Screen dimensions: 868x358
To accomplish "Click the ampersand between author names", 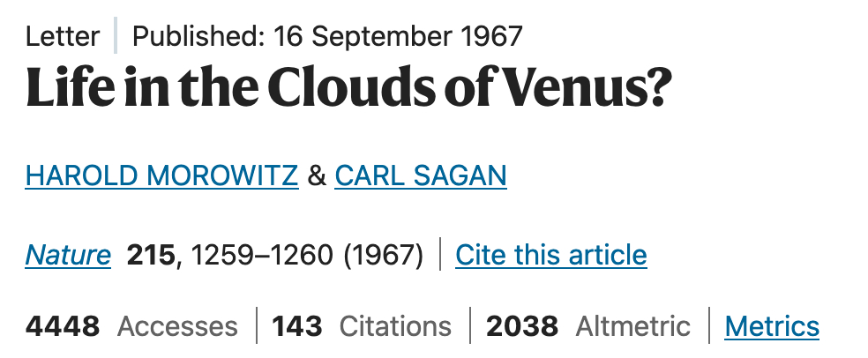I will point(317,176).
